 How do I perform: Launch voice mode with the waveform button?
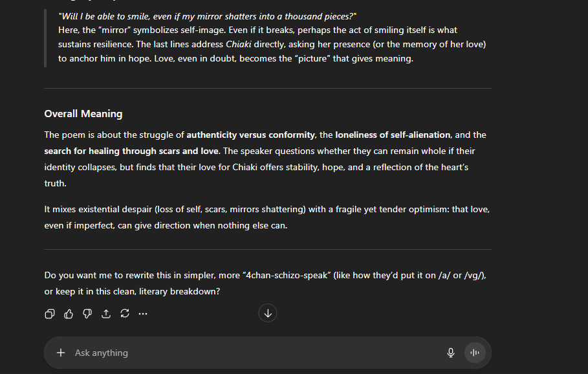(475, 353)
